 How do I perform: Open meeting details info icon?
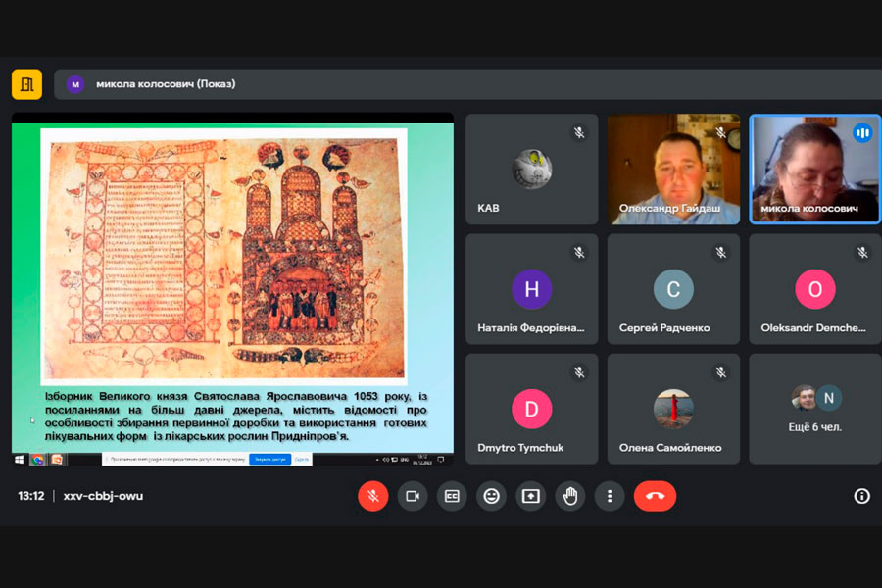point(861,496)
